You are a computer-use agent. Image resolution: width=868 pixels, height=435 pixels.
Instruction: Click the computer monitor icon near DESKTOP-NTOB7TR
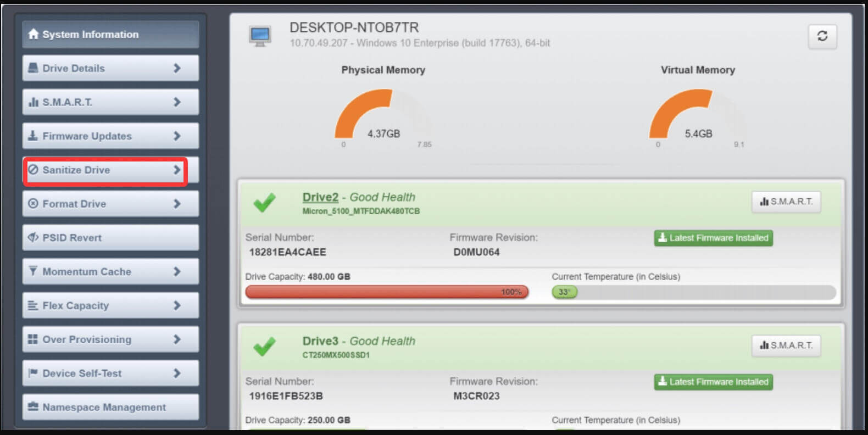(x=260, y=36)
